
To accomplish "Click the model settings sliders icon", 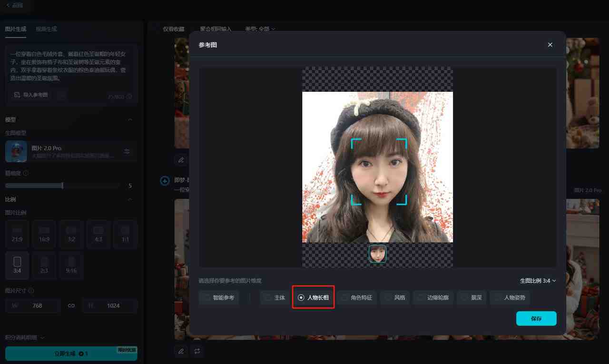I will point(127,151).
